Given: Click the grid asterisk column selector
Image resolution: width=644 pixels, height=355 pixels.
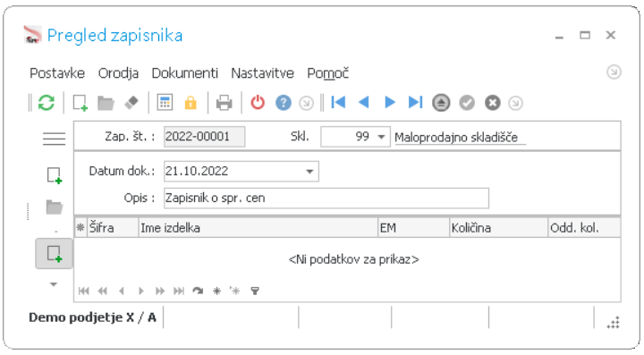Looking at the screenshot, I should (80, 228).
